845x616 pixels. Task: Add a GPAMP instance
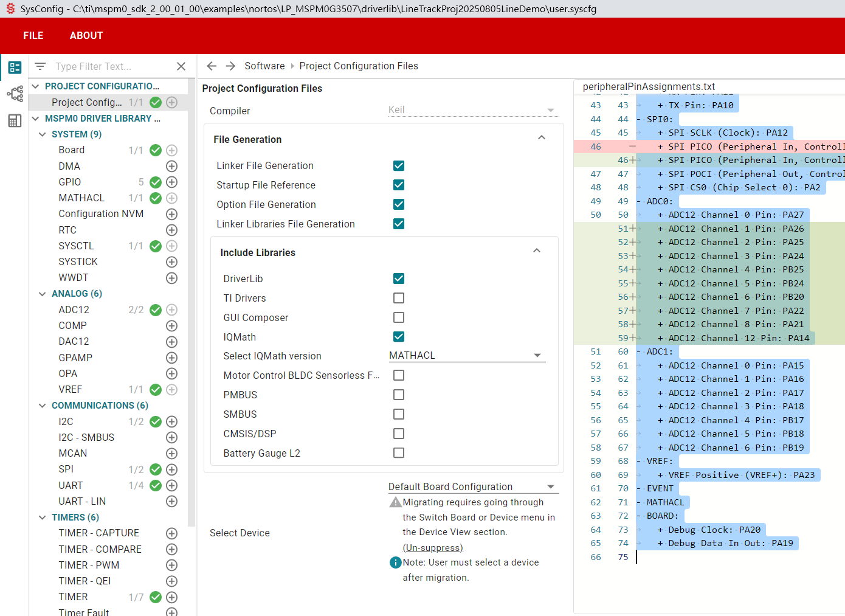tap(172, 358)
